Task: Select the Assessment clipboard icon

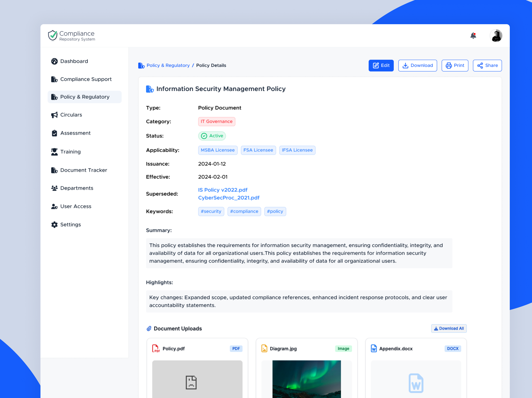Action: (54, 133)
